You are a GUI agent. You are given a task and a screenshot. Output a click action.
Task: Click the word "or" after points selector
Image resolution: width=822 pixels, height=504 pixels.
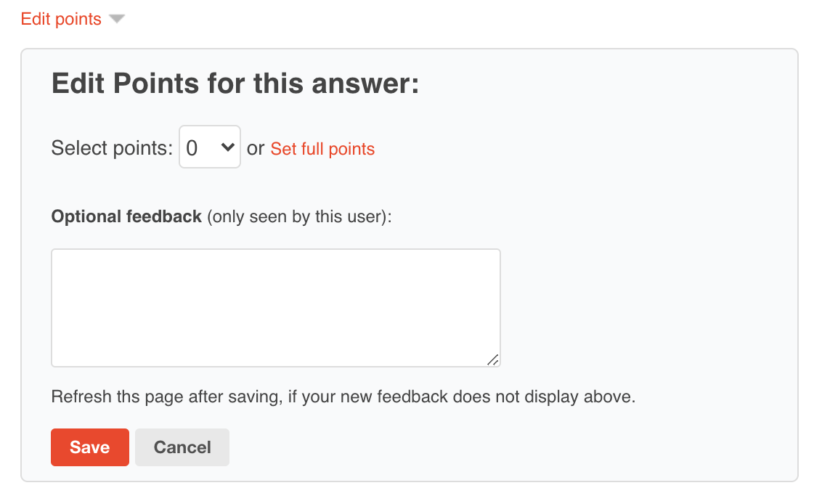256,148
